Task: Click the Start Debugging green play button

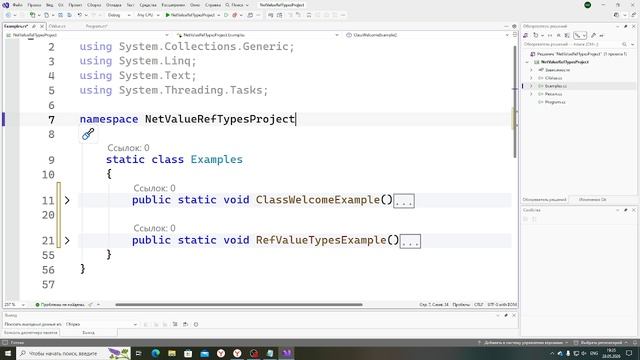Action: pos(167,15)
